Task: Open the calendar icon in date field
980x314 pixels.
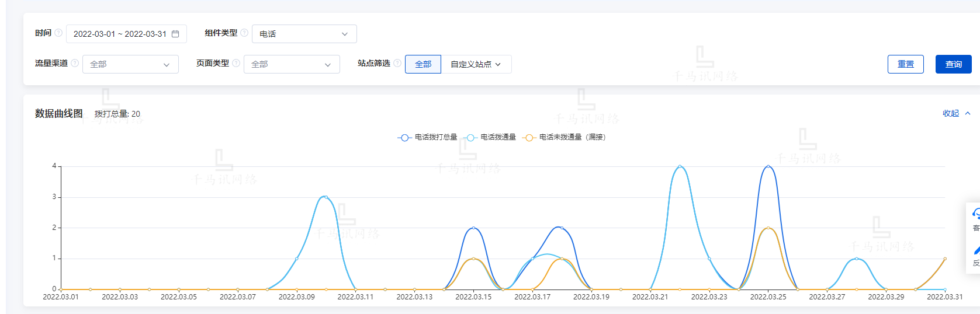Action: point(175,34)
